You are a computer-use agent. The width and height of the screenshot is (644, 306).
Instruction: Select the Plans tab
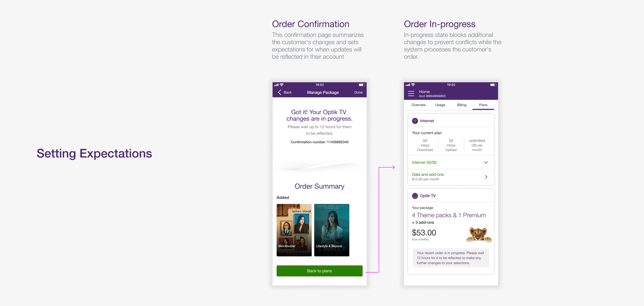click(483, 105)
